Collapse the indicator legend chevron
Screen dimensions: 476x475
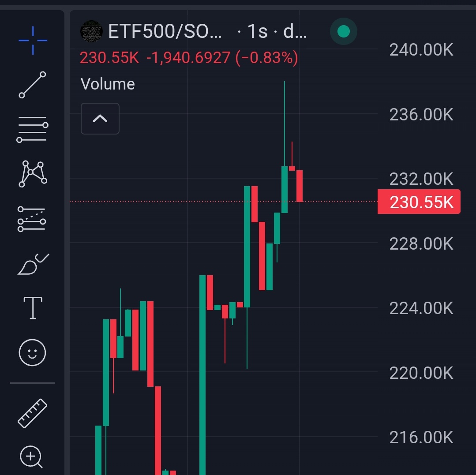(100, 119)
